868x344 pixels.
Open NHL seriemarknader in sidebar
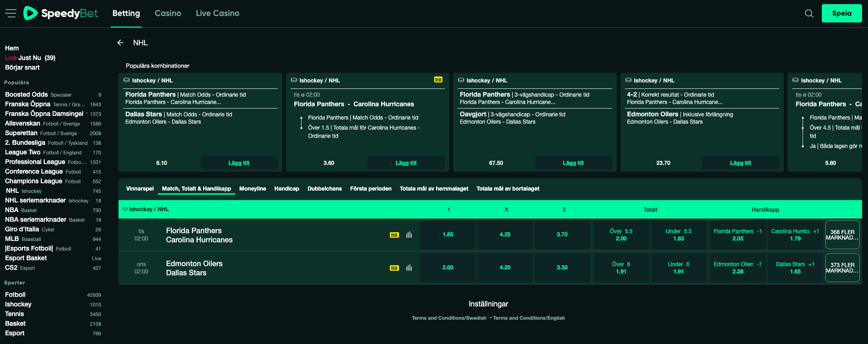(x=53, y=200)
